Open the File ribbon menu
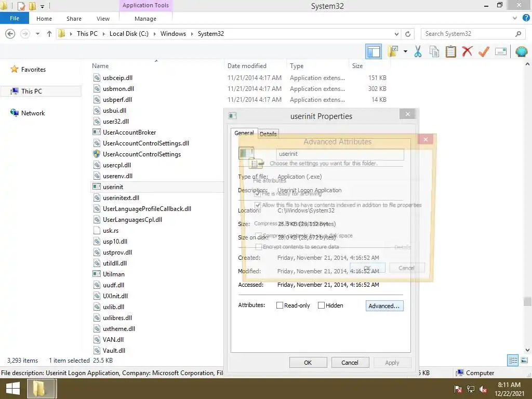This screenshot has height=399, width=532. click(14, 18)
